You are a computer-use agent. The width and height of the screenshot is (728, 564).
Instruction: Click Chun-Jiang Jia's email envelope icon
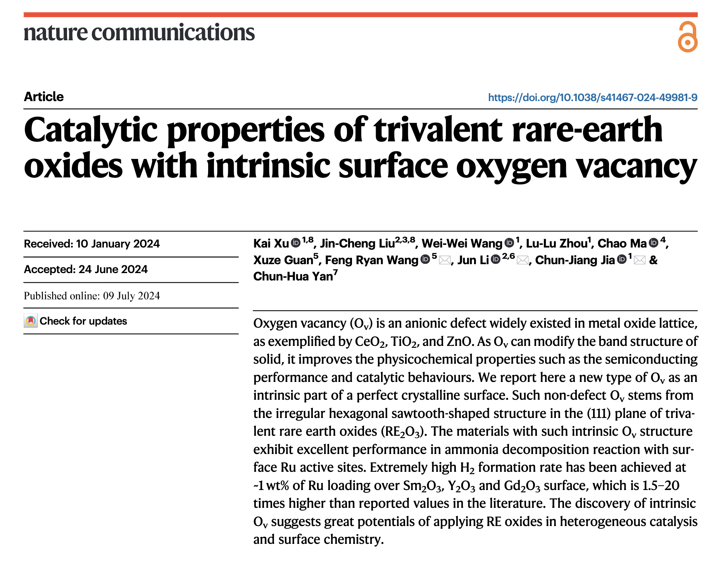pos(640,260)
